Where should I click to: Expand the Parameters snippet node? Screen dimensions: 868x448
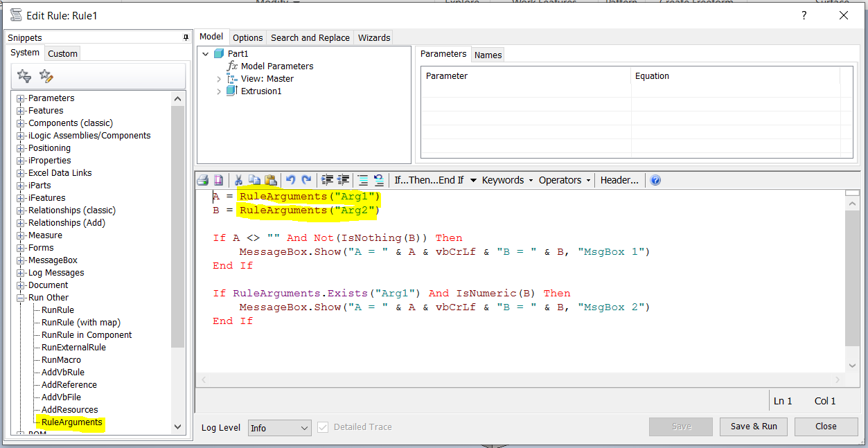21,98
